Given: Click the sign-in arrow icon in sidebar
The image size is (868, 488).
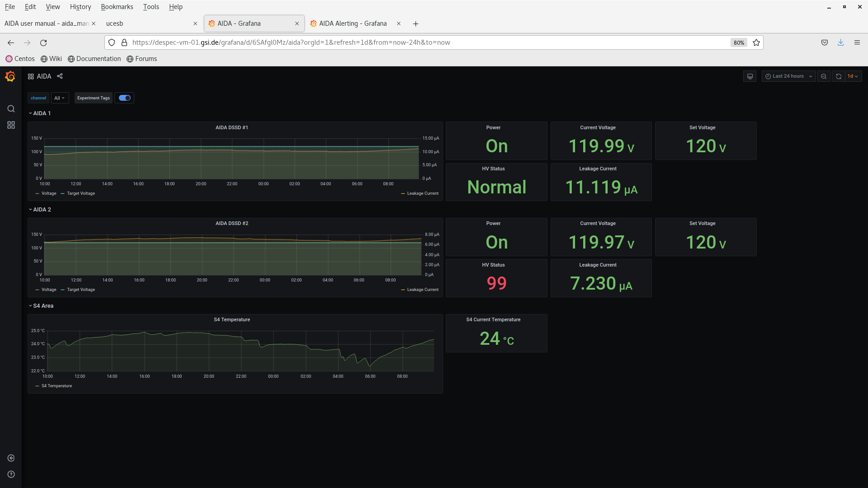Looking at the screenshot, I should (x=11, y=458).
